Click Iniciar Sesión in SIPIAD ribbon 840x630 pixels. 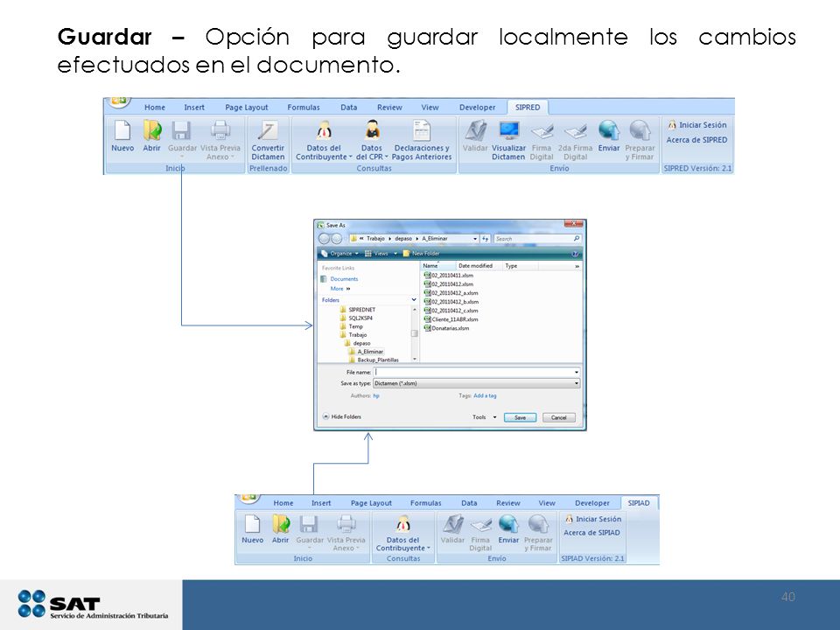(x=593, y=519)
